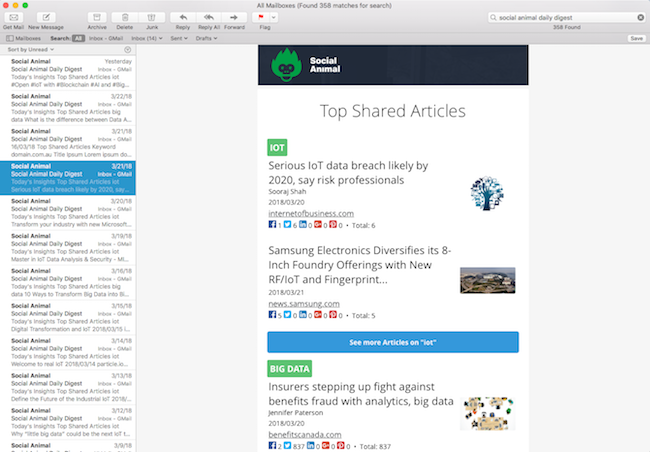Select the All search scope
Image resolution: width=650 pixels, height=452 pixels.
coord(78,38)
